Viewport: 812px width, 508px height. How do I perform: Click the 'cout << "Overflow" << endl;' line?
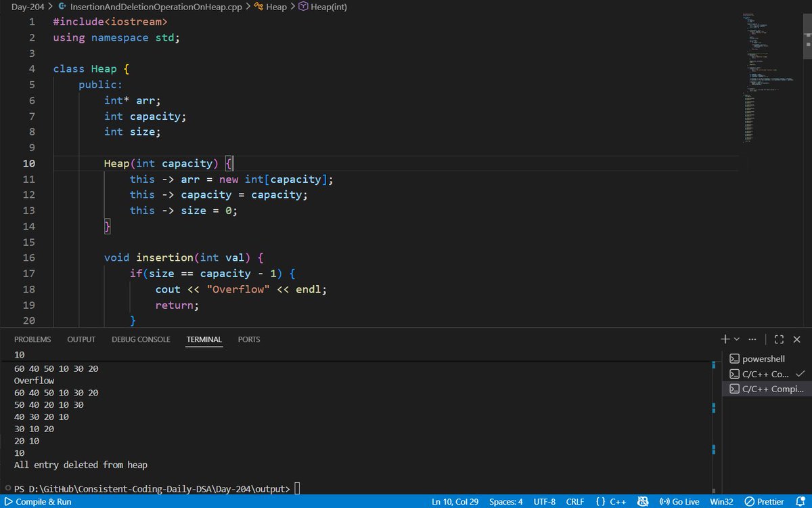(x=241, y=289)
